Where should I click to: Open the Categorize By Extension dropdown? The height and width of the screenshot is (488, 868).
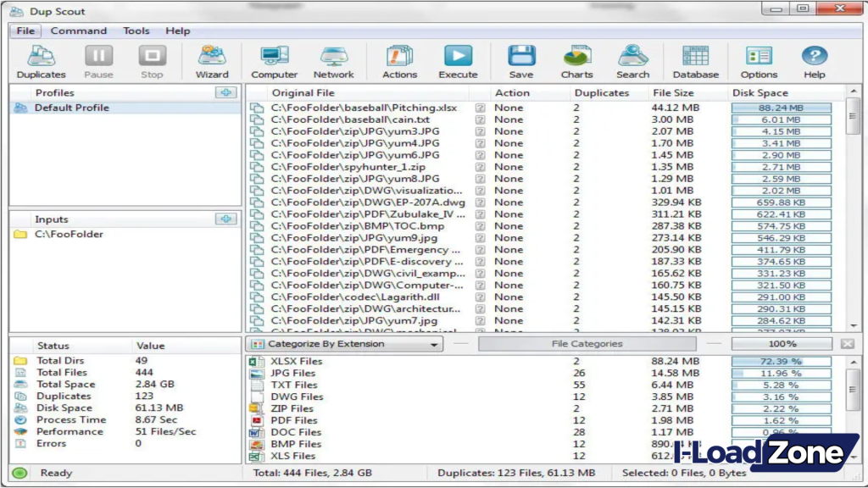(344, 344)
